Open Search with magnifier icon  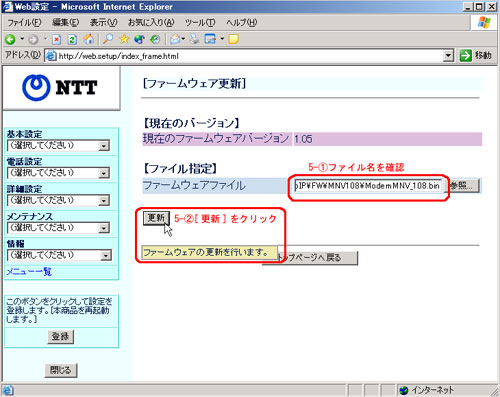coord(108,39)
